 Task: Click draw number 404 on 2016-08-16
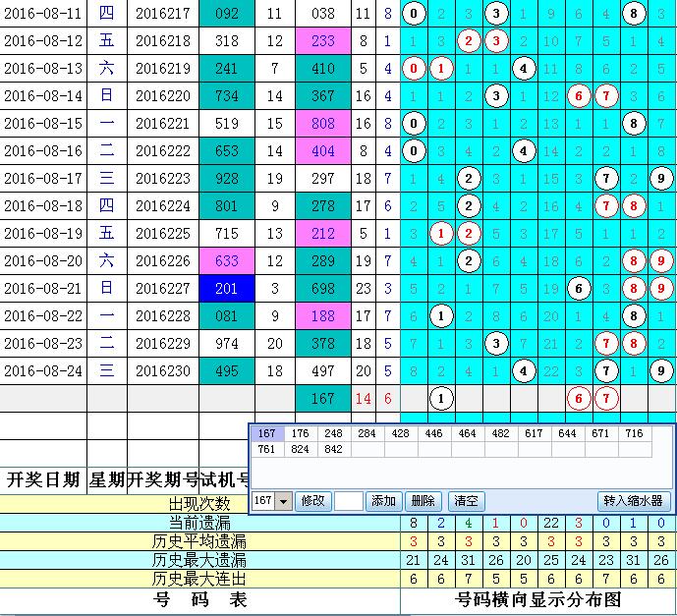[323, 151]
